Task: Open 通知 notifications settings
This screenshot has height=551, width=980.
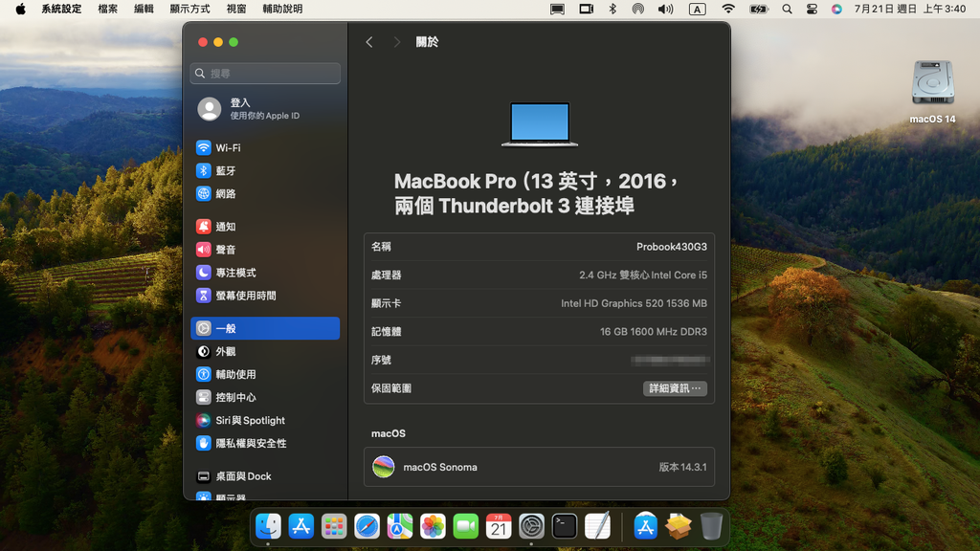Action: [265, 227]
